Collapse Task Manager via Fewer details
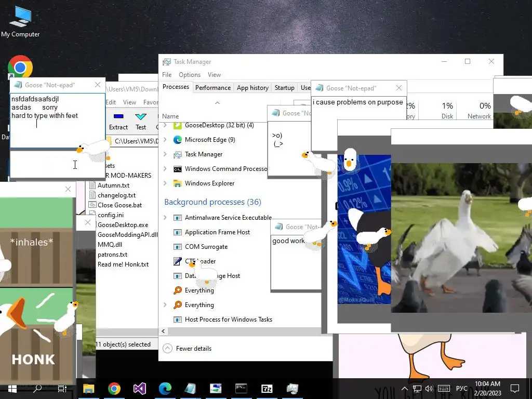The image size is (532, 399). pyautogui.click(x=187, y=349)
